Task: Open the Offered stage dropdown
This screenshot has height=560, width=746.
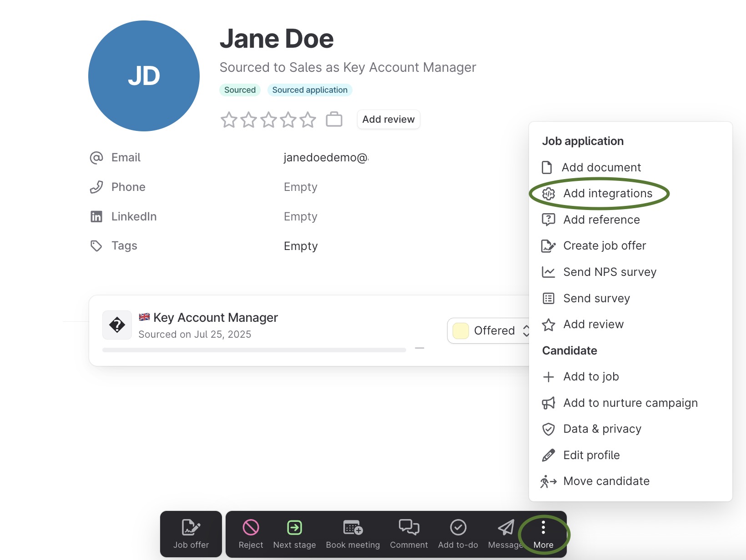Action: point(489,330)
